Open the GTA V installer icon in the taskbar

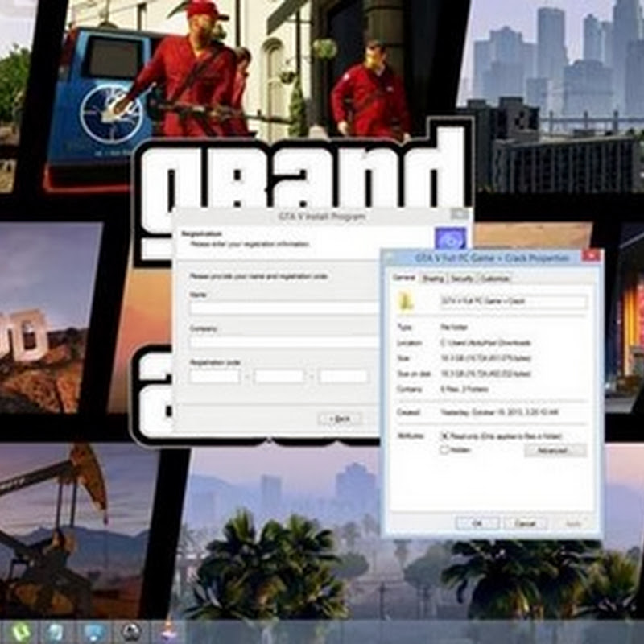click(x=168, y=632)
